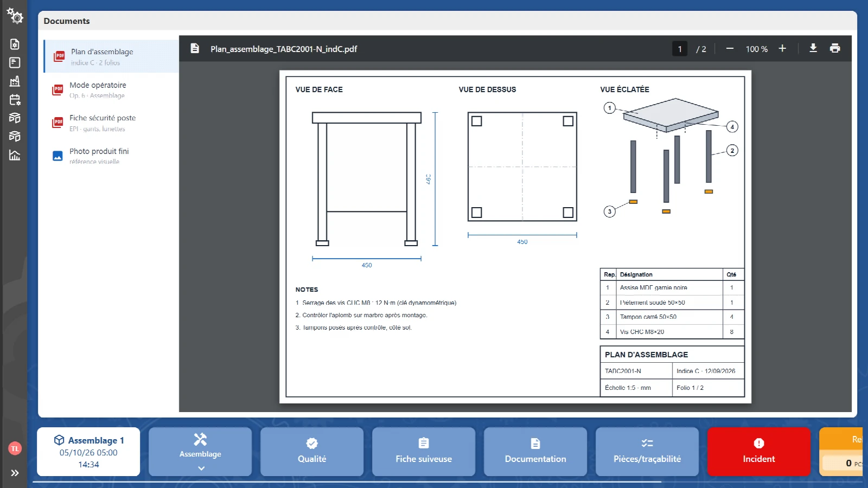Viewport: 868px width, 488px height.
Task: Open the calendar planning icon in sidebar
Action: click(15, 100)
